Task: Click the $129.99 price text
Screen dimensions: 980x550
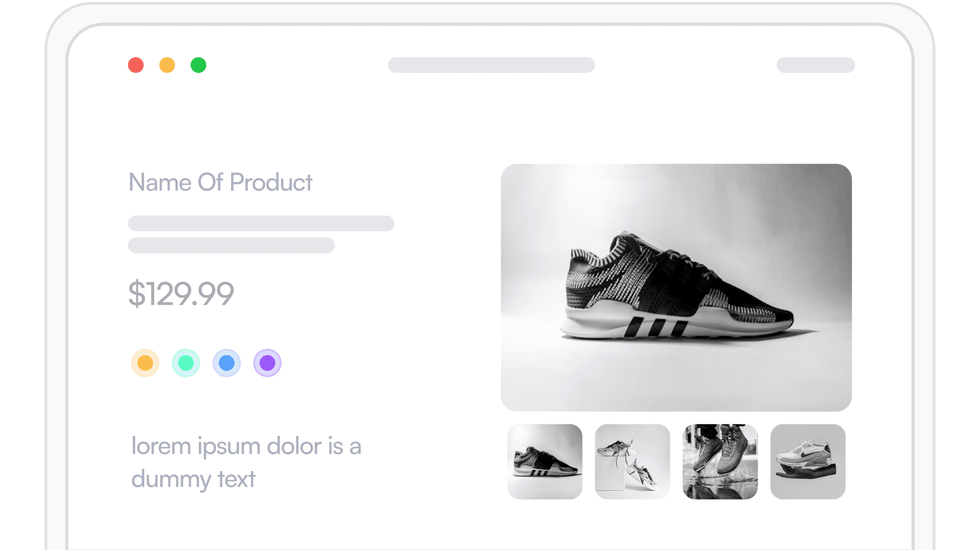Action: 181,294
